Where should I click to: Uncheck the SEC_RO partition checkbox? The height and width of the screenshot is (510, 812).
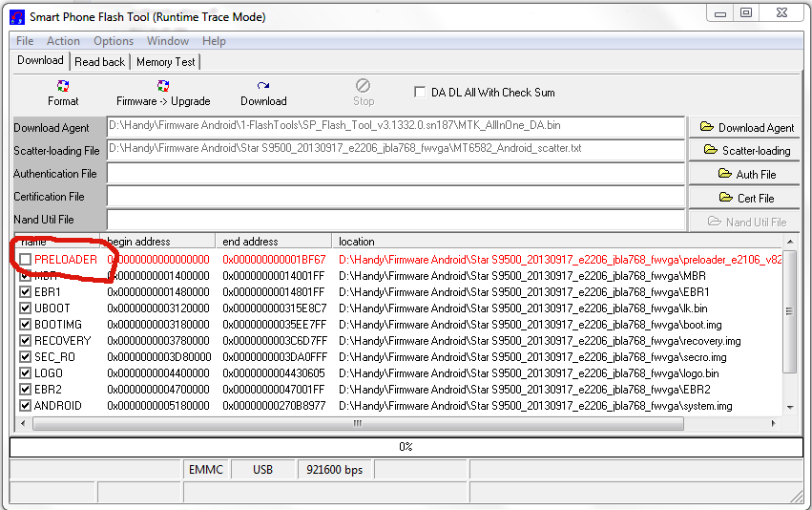click(x=25, y=356)
